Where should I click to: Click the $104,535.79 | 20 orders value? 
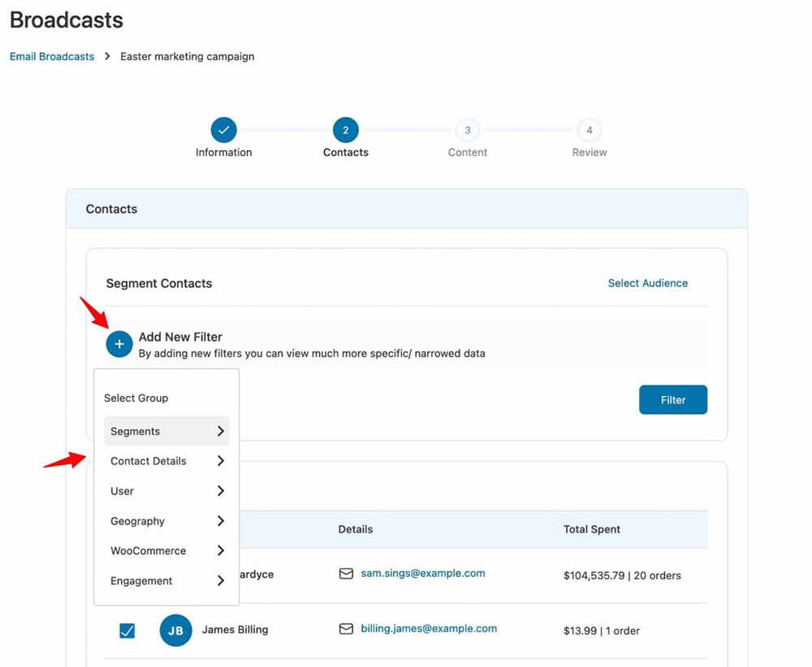(x=622, y=575)
